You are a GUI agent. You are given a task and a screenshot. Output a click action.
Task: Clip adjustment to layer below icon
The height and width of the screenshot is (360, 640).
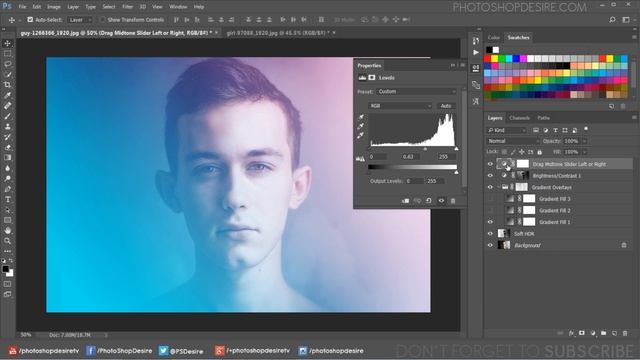[x=405, y=201]
